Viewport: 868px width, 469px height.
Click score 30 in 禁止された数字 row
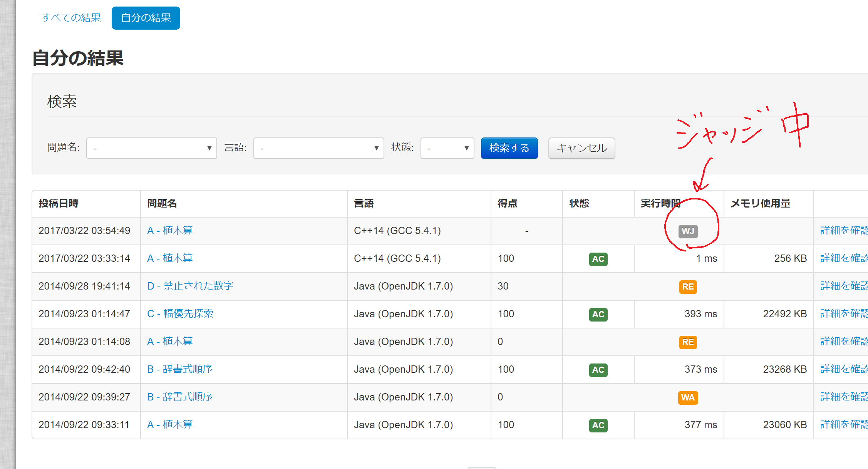pos(503,286)
